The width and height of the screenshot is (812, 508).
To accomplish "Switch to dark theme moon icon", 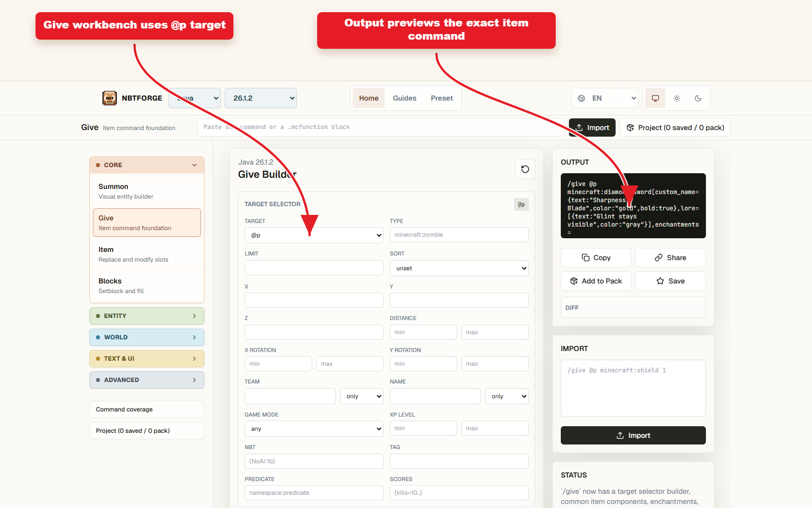I will [698, 98].
